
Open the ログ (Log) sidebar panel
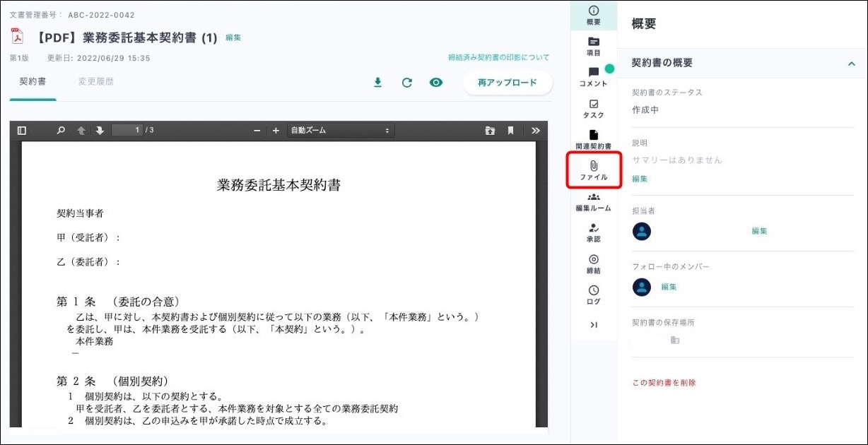click(x=593, y=295)
